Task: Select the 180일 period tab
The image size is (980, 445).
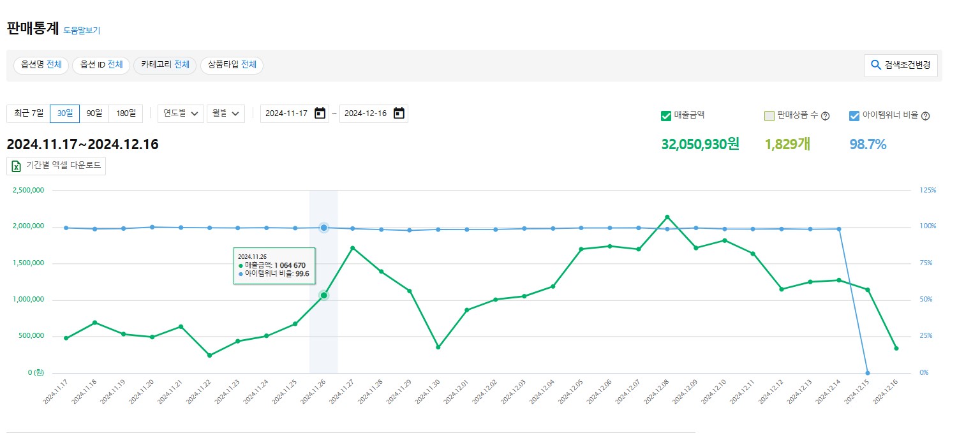Action: [126, 113]
